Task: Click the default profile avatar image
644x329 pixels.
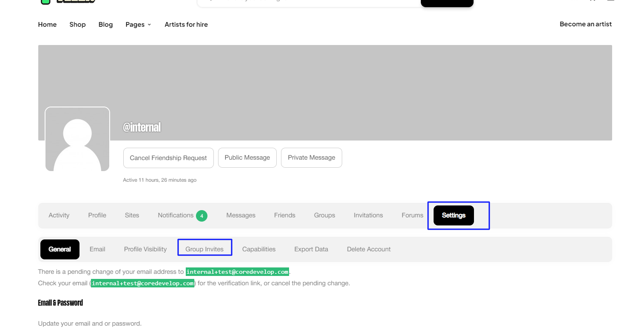Action: coord(77,139)
